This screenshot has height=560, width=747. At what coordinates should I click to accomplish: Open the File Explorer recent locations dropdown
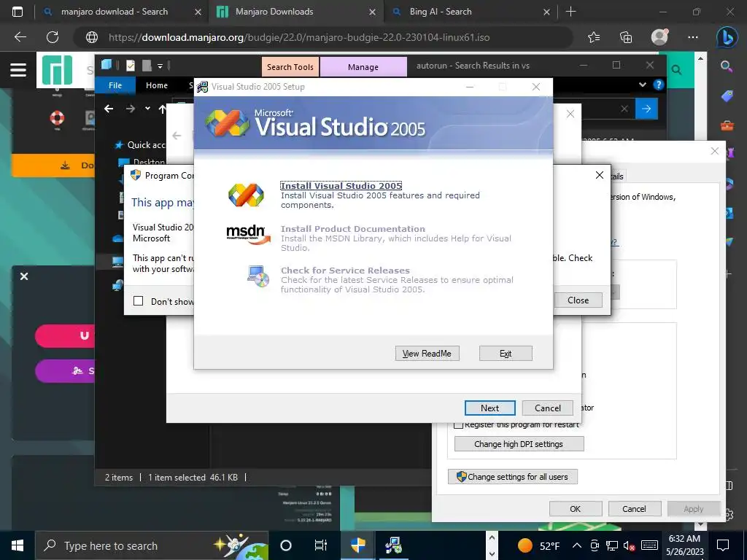[x=147, y=109]
